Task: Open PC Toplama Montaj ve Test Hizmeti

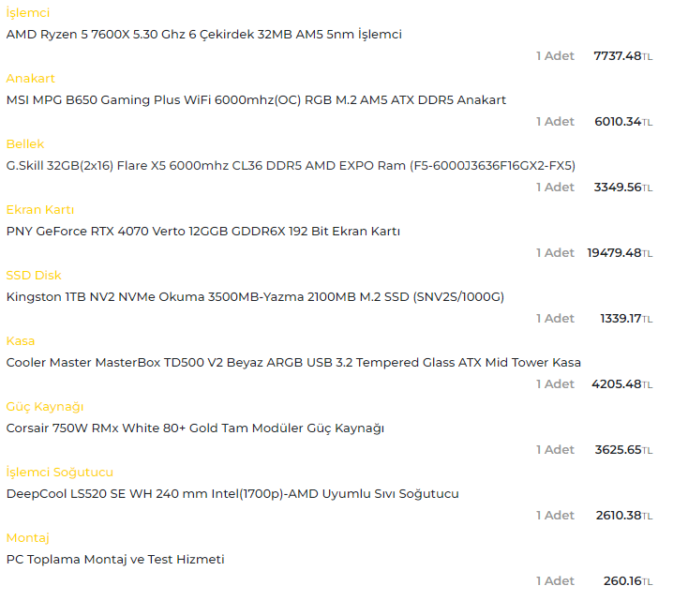Action: (x=115, y=560)
